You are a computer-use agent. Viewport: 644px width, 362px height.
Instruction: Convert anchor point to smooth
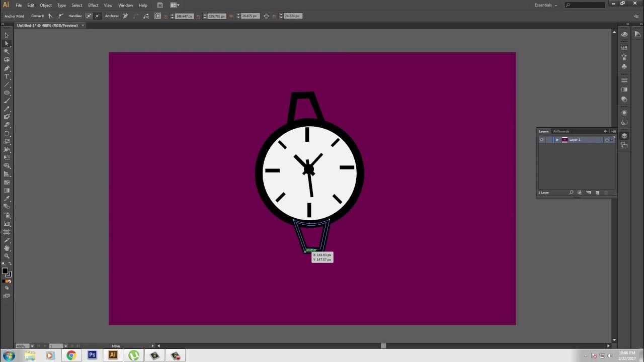click(x=60, y=16)
